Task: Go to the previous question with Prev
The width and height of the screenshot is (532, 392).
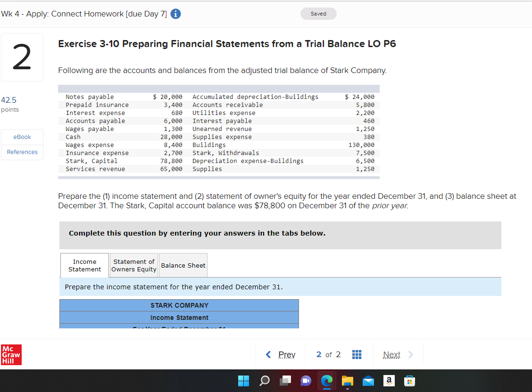Action: (x=287, y=355)
